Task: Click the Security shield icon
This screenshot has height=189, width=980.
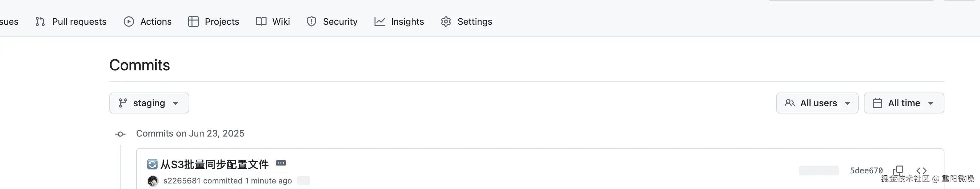Action: (x=311, y=22)
